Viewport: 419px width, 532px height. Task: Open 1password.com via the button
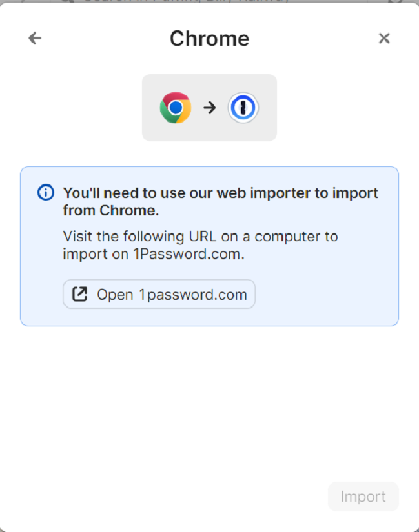[159, 294]
